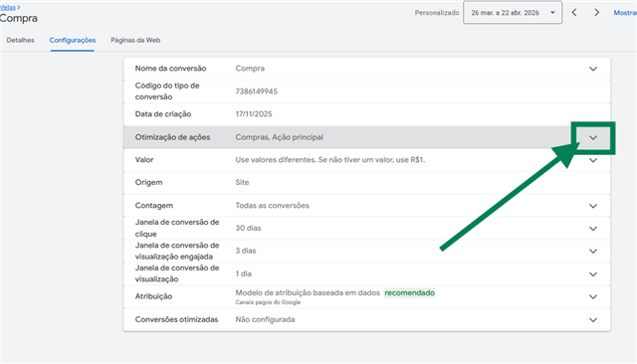
Task: Select the Configurações tab
Action: 73,40
